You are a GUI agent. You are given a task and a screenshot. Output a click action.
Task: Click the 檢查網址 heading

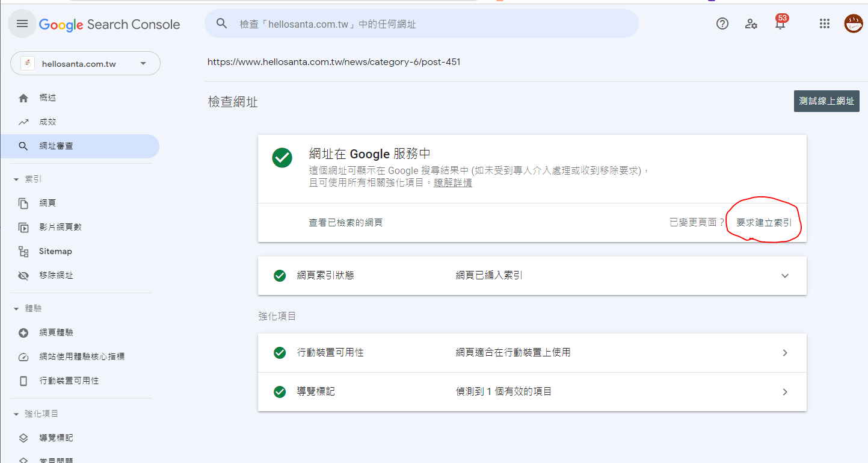tap(233, 102)
